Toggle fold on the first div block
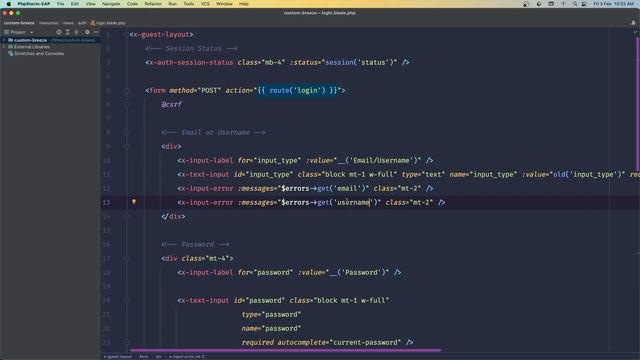640x360 pixels. pos(127,147)
